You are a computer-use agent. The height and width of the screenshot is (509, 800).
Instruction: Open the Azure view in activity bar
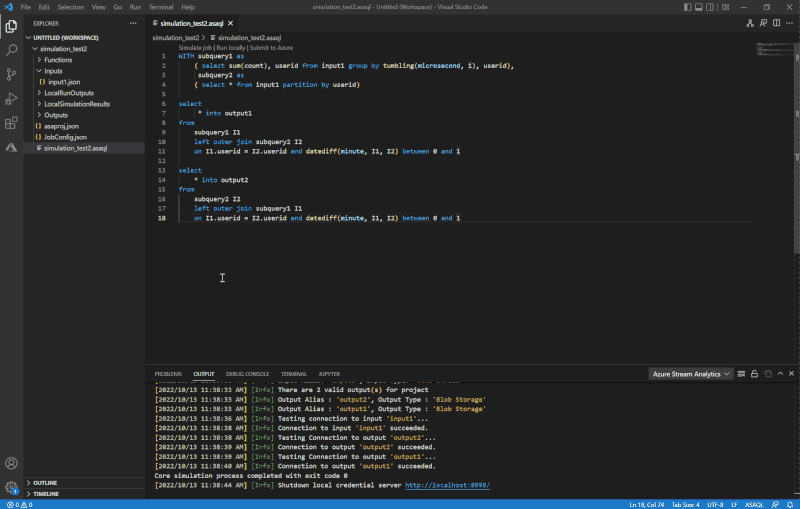[11, 147]
